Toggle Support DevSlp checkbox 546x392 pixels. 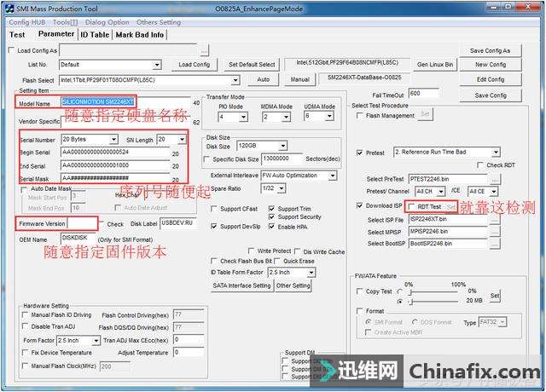point(214,227)
